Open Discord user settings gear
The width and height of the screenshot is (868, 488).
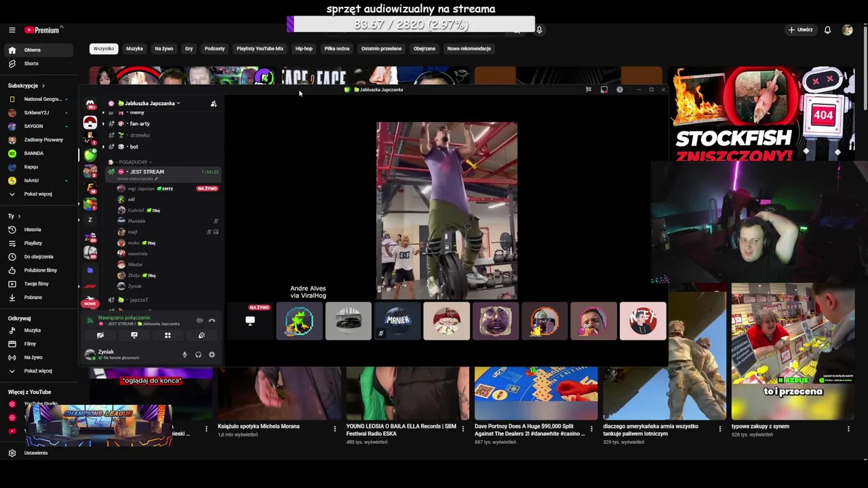click(x=212, y=354)
